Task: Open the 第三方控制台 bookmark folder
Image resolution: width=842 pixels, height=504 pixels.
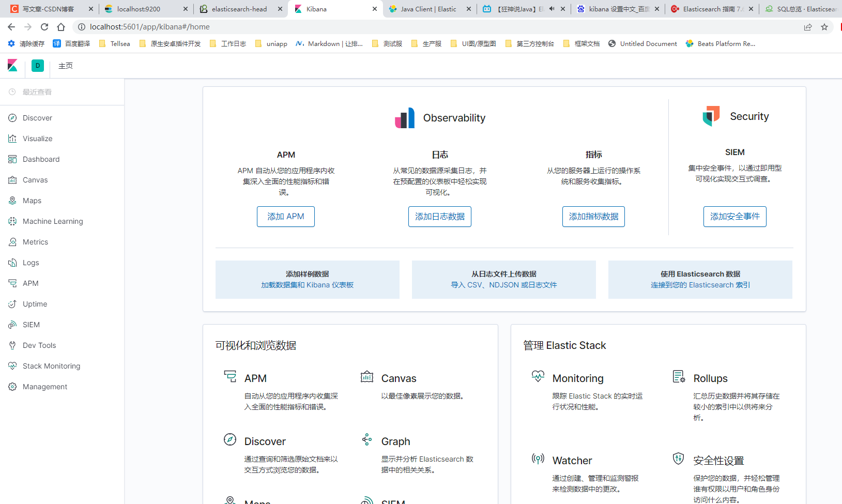Action: tap(530, 44)
